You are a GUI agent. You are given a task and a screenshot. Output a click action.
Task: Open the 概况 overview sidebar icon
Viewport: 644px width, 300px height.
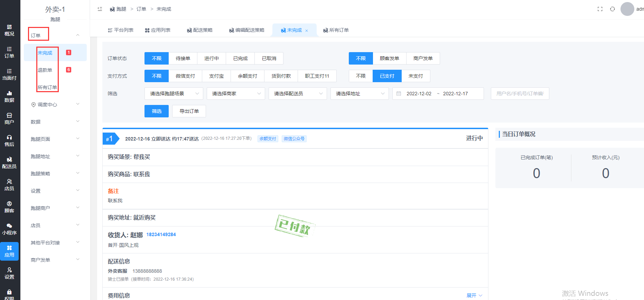coord(9,30)
